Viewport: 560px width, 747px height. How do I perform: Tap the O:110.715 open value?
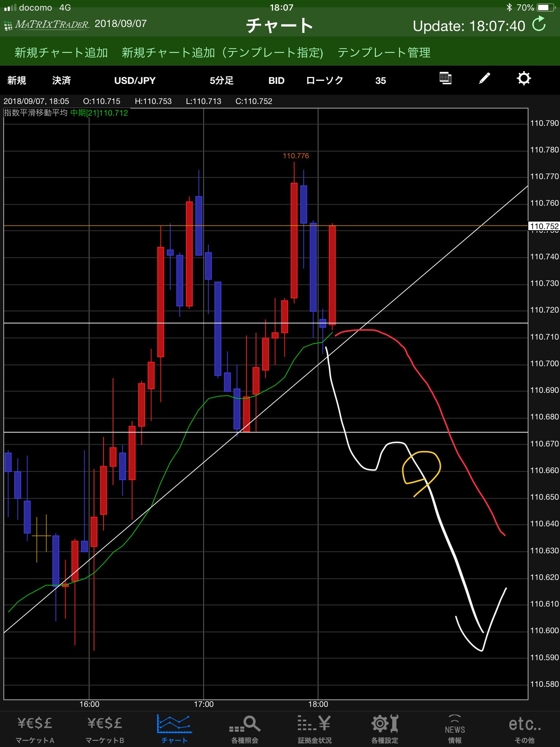101,101
